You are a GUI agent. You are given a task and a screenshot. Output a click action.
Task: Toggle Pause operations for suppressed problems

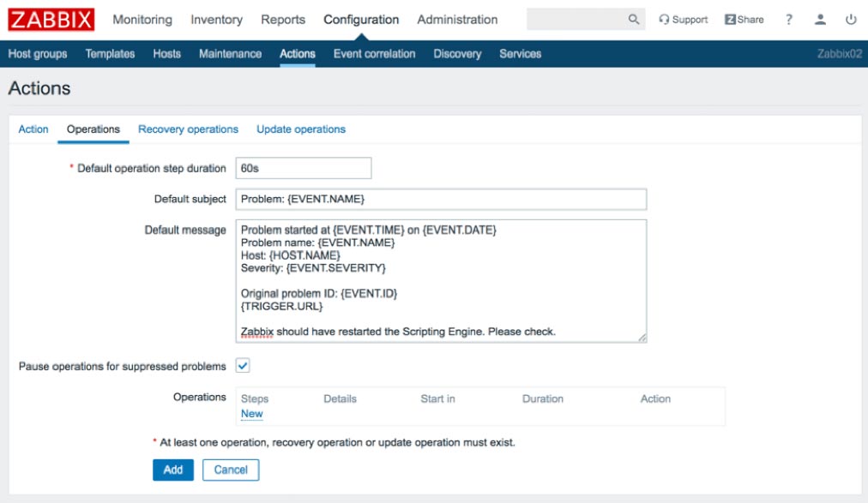(243, 365)
